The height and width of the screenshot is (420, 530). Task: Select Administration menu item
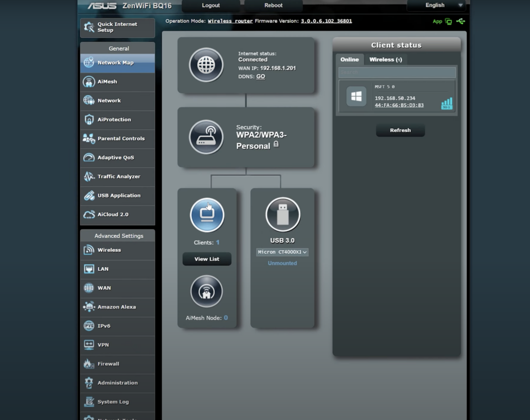117,383
